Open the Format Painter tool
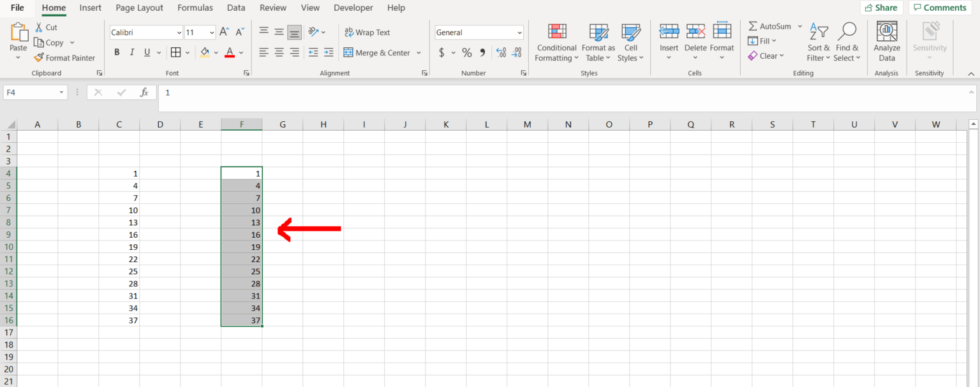Screen dimensions: 980x387 click(65, 57)
